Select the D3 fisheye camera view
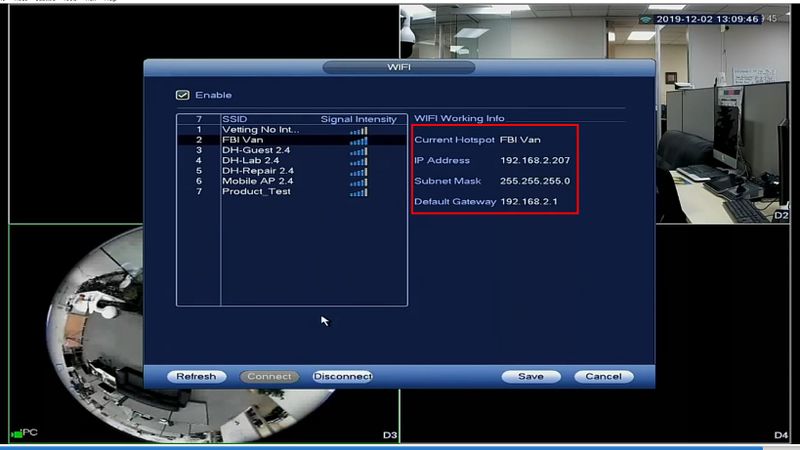The image size is (800, 450). [x=204, y=333]
